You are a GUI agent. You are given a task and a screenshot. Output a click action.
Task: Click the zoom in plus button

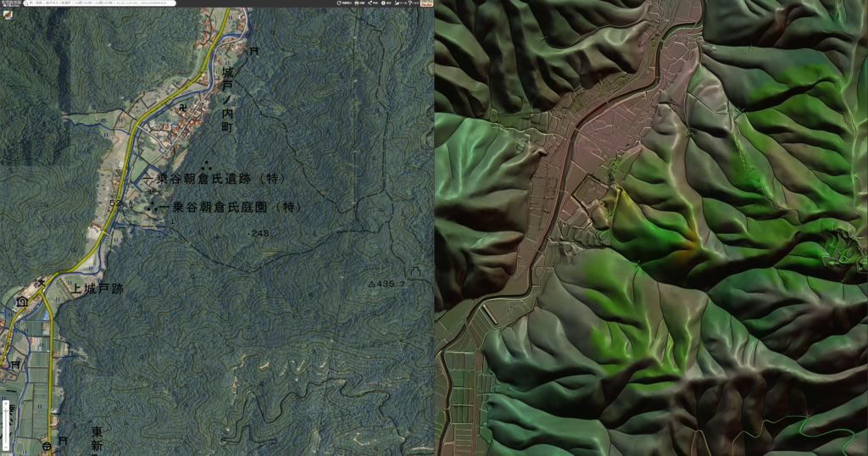[x=6, y=403]
